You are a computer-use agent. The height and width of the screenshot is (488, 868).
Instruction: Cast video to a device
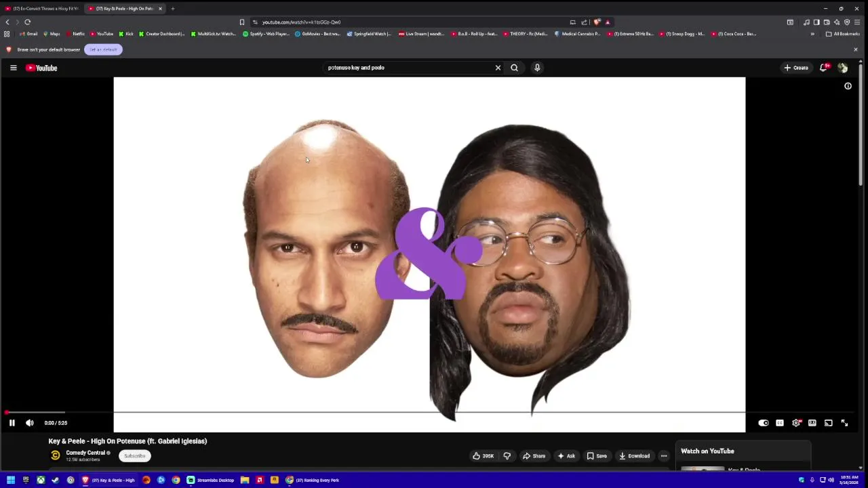pyautogui.click(x=829, y=423)
